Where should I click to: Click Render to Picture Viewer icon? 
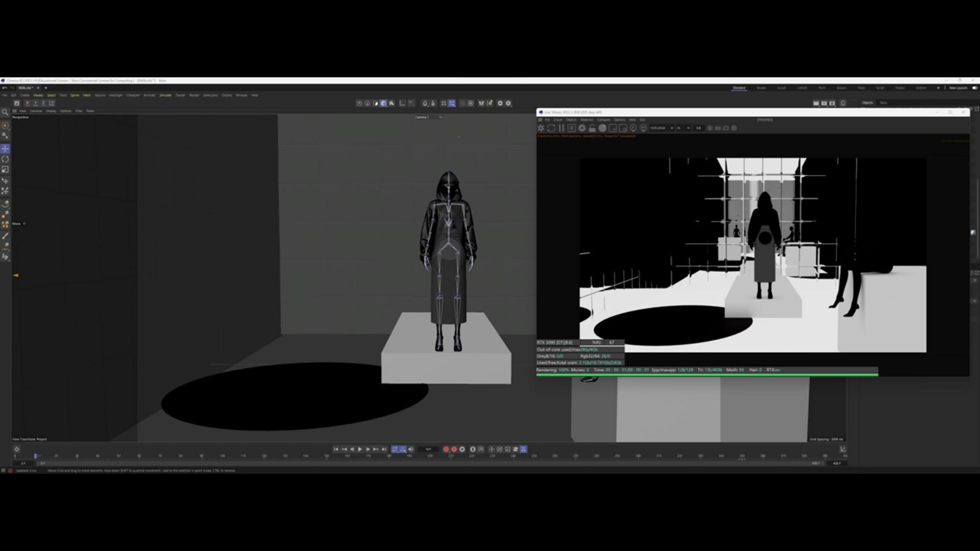[824, 103]
